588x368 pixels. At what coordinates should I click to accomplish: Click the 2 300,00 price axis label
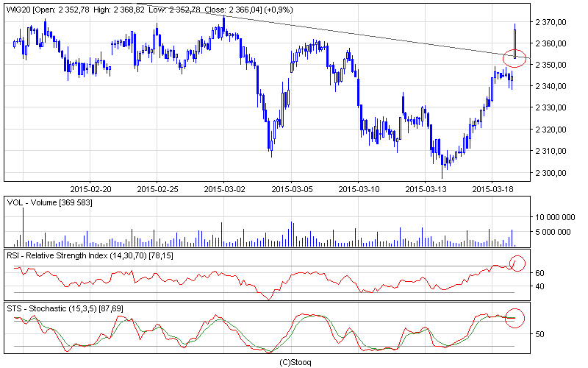[551, 173]
